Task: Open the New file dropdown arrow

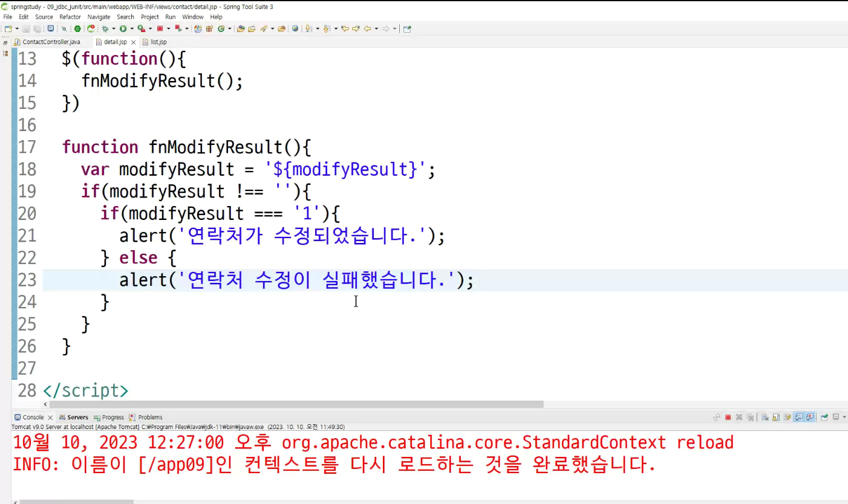Action: (x=17, y=28)
